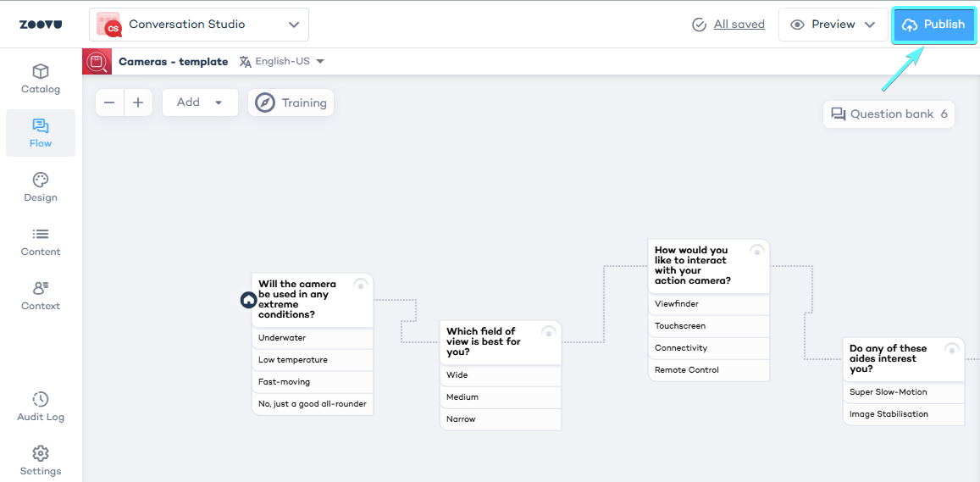Screen dimensions: 980x482
Task: Expand the Add dropdown menu
Action: coord(200,102)
